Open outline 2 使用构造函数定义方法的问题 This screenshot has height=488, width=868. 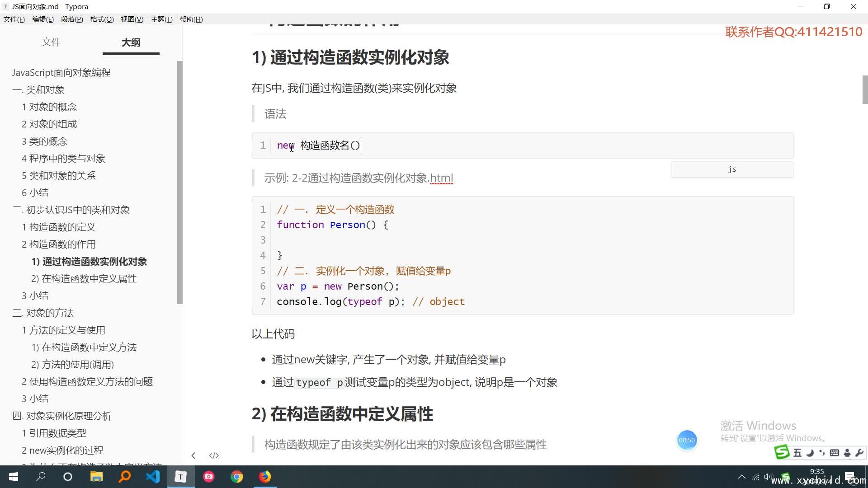pos(87,382)
